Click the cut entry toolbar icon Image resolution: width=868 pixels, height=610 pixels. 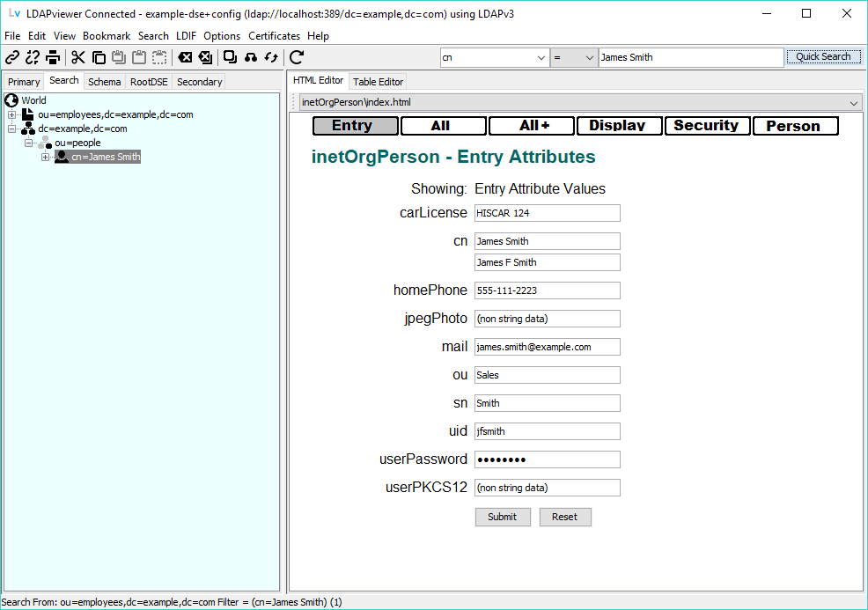point(77,57)
